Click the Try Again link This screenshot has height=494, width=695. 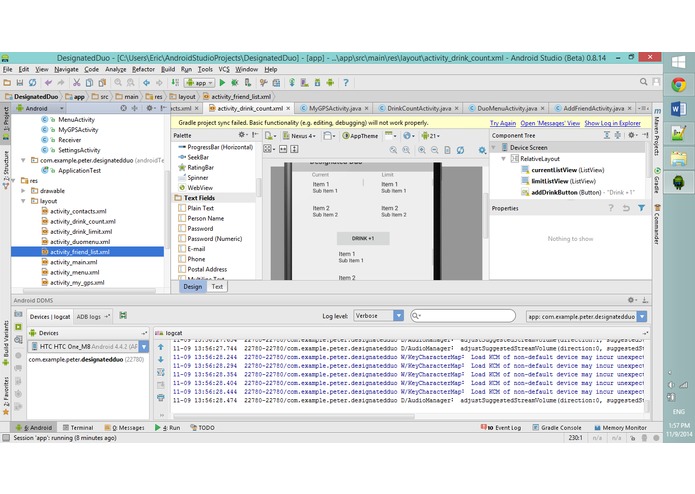503,123
